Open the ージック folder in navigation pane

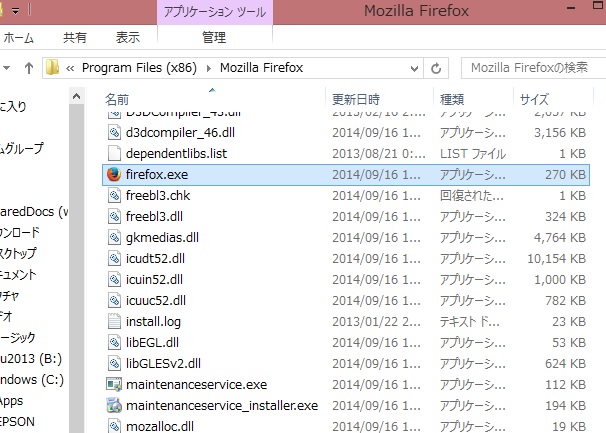[18, 338]
